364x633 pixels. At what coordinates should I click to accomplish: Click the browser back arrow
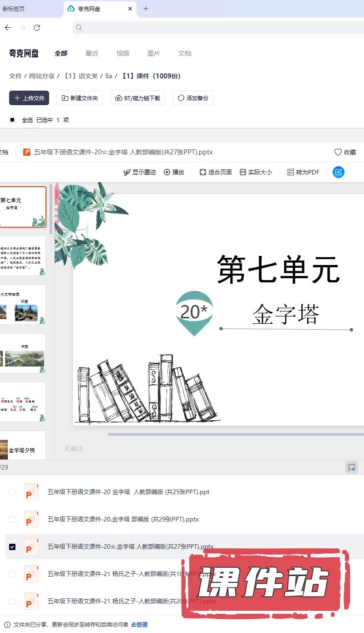[8, 28]
